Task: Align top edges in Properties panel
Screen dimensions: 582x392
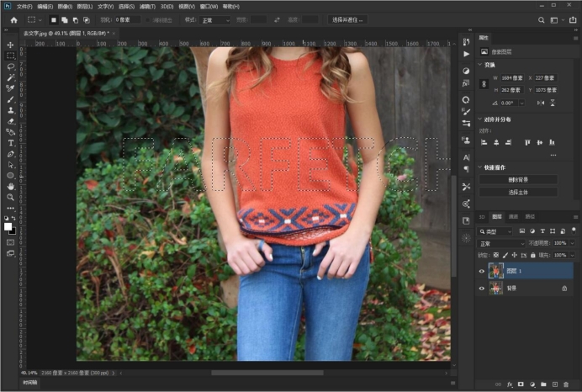Action: tap(527, 142)
